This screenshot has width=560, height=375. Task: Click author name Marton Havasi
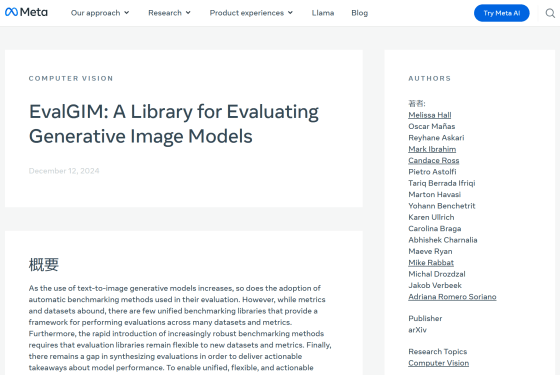coord(435,194)
